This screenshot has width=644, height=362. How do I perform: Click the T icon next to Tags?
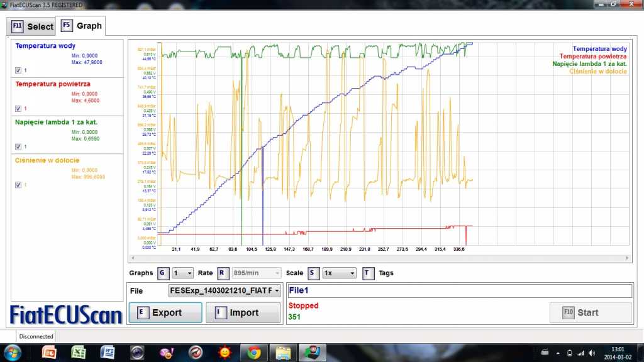click(369, 273)
